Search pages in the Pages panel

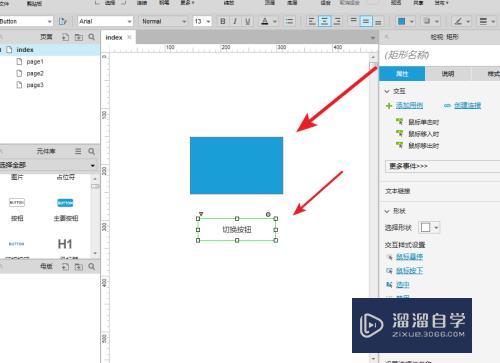[92, 37]
